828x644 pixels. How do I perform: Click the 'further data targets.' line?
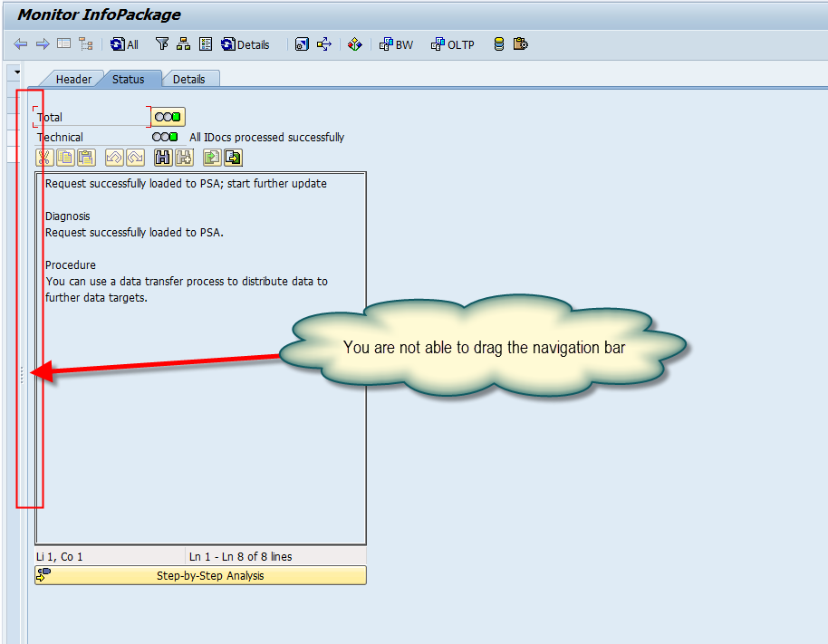click(96, 298)
